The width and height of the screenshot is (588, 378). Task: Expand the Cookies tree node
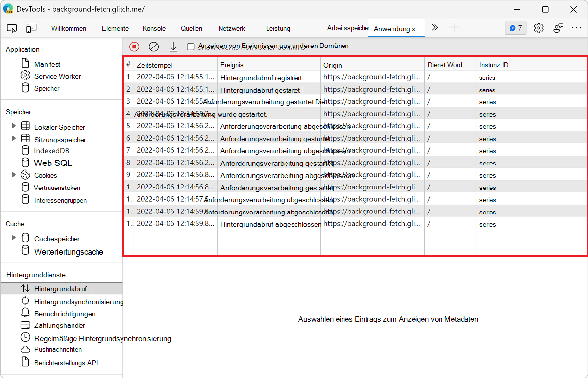[14, 175]
